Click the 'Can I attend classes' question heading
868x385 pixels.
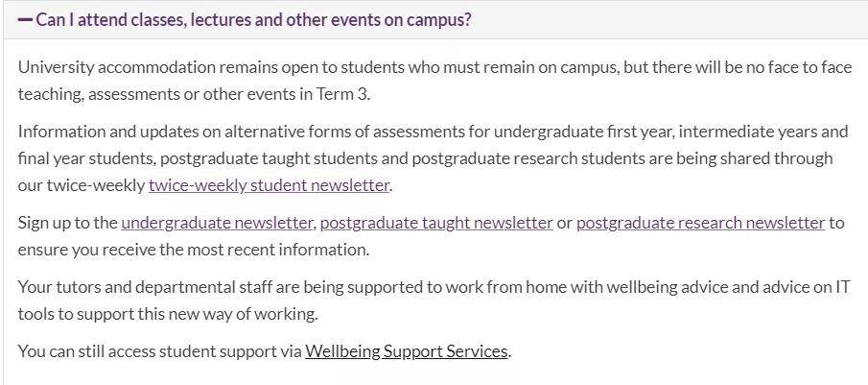click(253, 20)
